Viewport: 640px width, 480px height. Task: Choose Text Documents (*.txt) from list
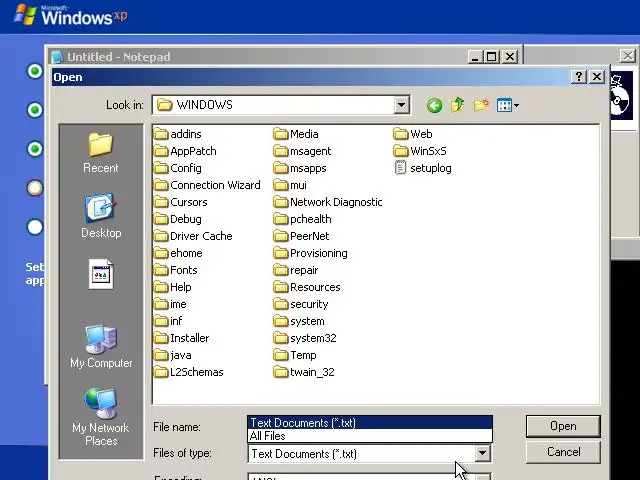pos(370,423)
